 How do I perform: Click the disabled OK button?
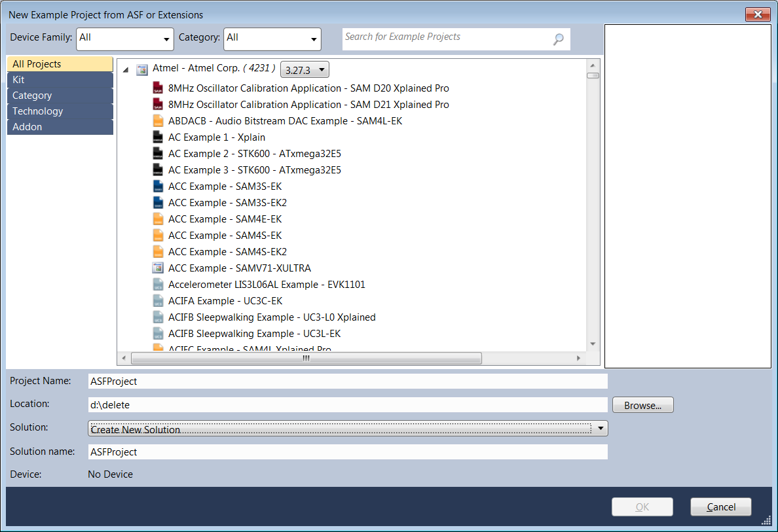(642, 506)
